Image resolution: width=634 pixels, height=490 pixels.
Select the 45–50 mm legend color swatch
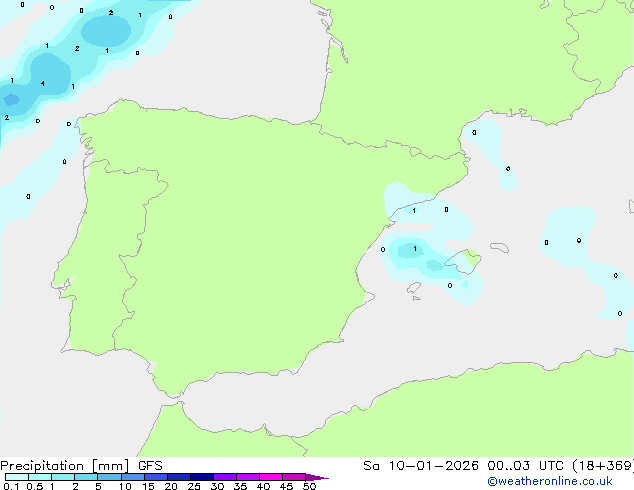pyautogui.click(x=294, y=477)
